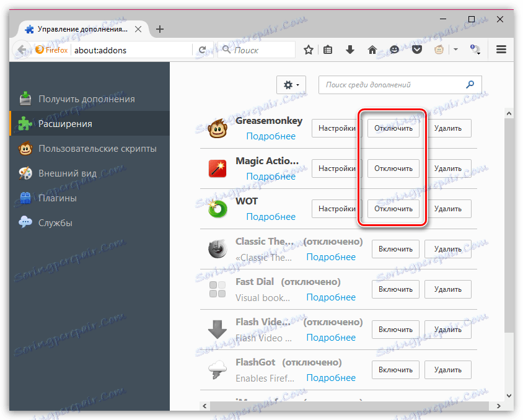Remove the Fast Dial extension
The image size is (523, 420).
click(447, 290)
